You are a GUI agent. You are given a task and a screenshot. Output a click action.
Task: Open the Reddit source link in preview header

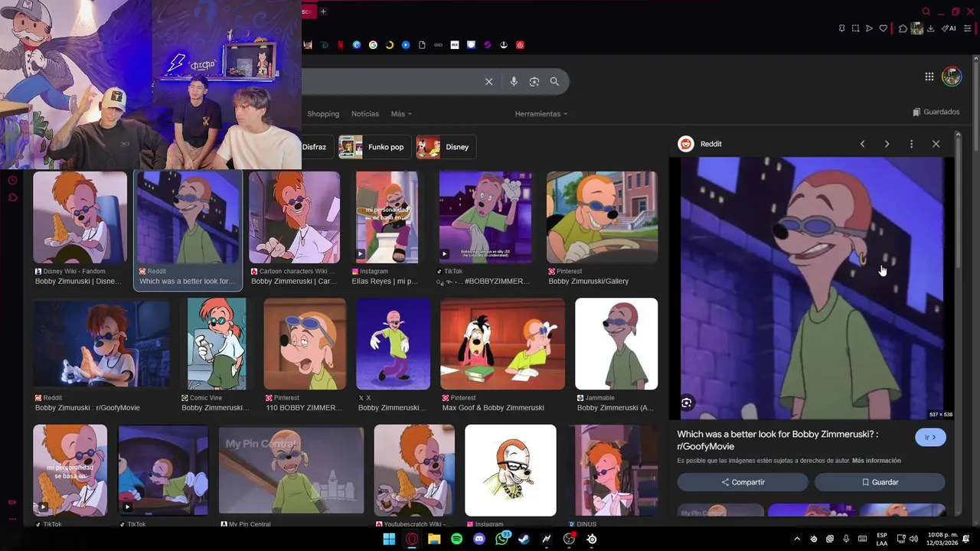pyautogui.click(x=700, y=144)
